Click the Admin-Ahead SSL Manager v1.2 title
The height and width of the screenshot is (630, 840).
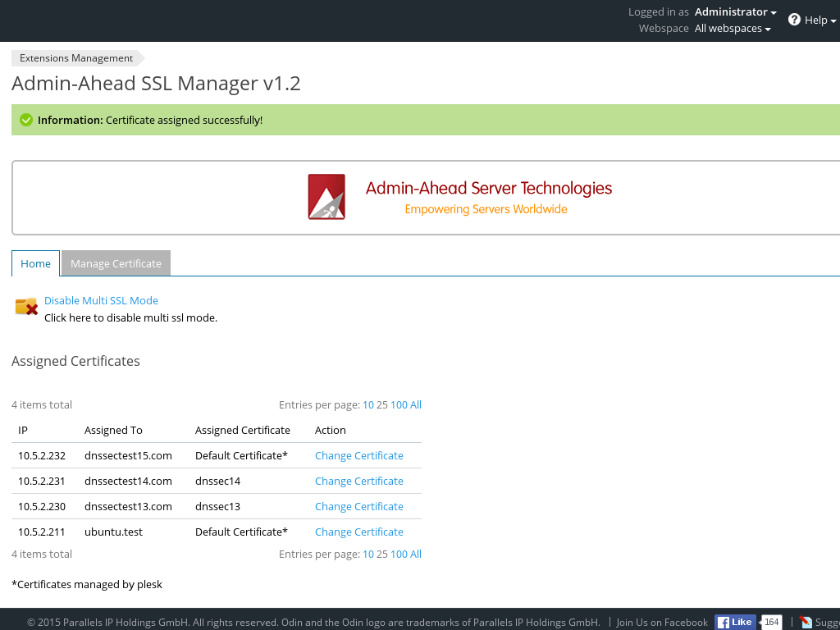[156, 84]
